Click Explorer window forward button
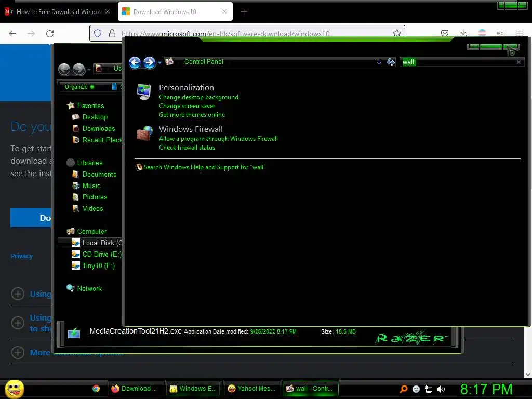This screenshot has width=532, height=399. pyautogui.click(x=79, y=69)
